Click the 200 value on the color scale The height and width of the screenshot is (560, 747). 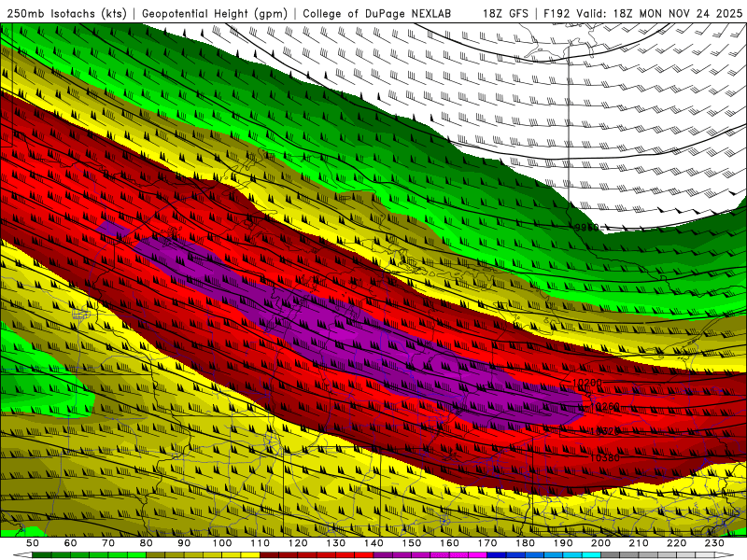pos(600,543)
